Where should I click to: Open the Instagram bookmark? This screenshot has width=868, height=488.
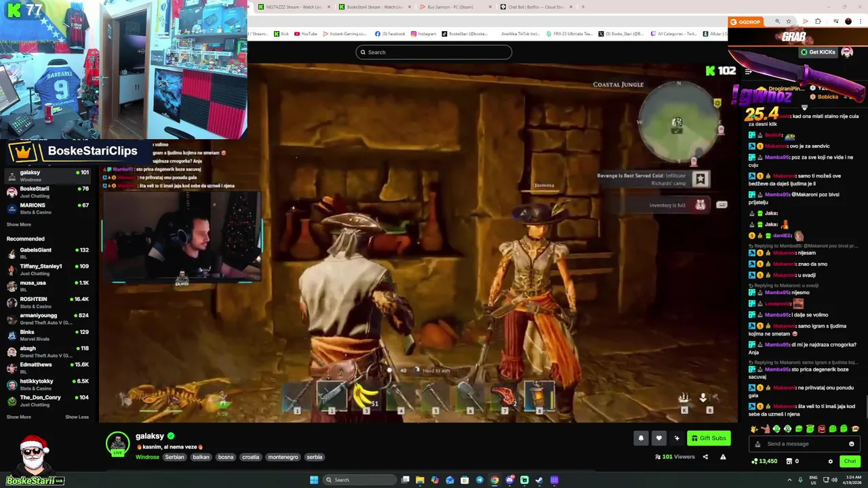click(x=424, y=34)
